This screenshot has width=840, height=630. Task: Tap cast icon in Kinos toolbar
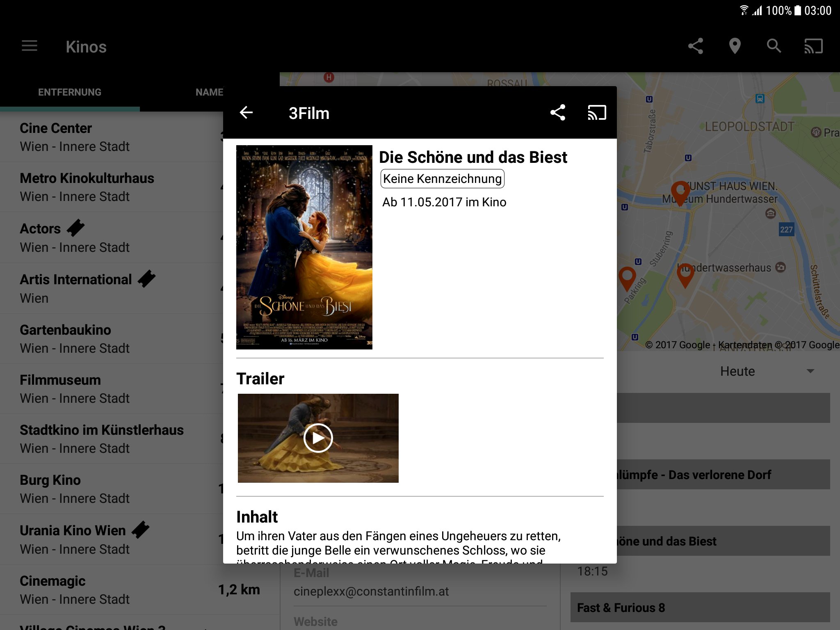(x=813, y=46)
